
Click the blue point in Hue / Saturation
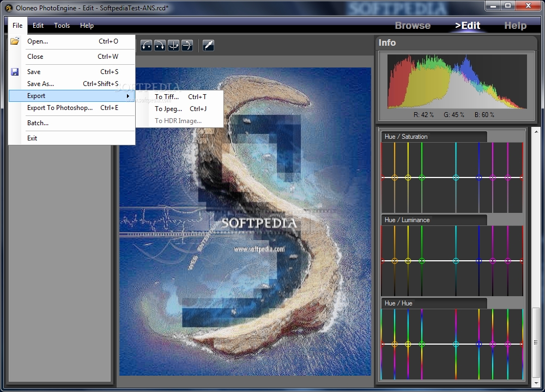[x=479, y=177]
